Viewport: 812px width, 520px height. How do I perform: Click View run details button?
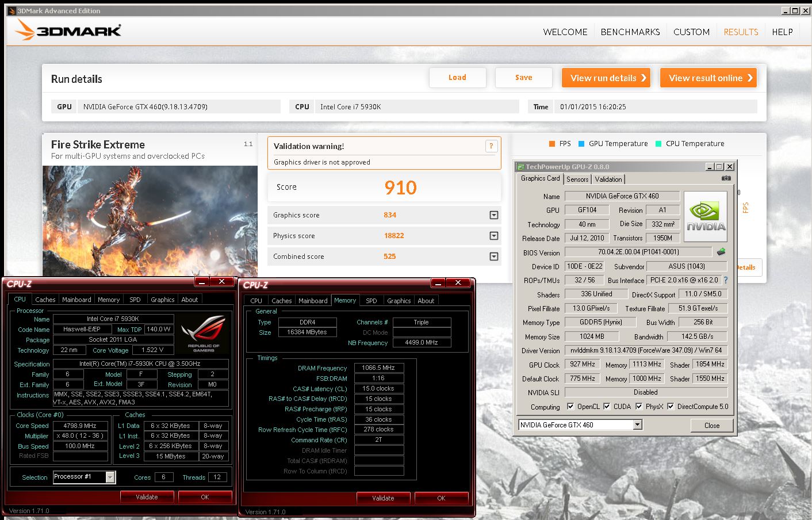click(x=606, y=78)
